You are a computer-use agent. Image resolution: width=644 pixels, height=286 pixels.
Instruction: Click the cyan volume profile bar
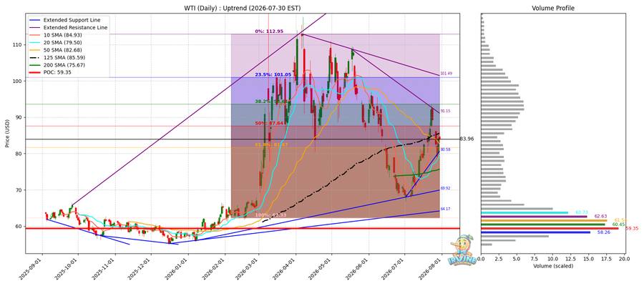tap(525, 212)
